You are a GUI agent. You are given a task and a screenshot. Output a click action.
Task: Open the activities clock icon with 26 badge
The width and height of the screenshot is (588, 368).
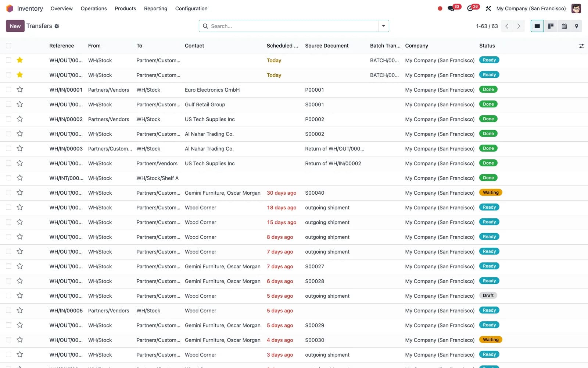[470, 8]
